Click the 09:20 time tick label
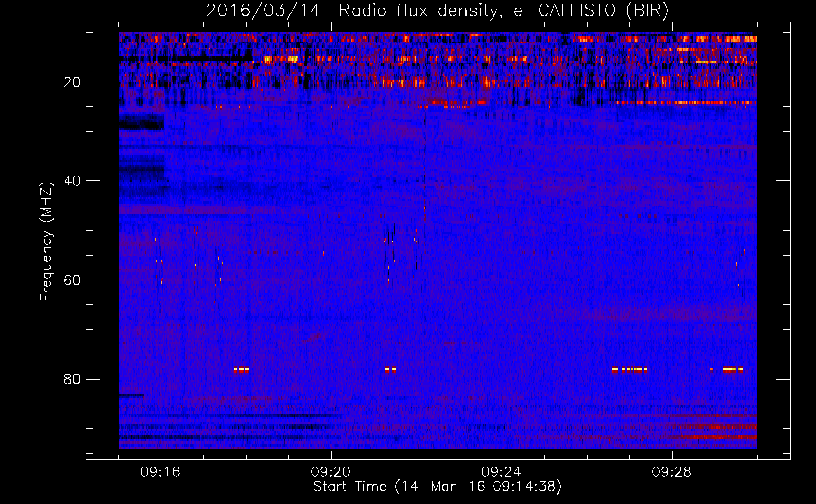This screenshot has width=816, height=504. pos(331,472)
